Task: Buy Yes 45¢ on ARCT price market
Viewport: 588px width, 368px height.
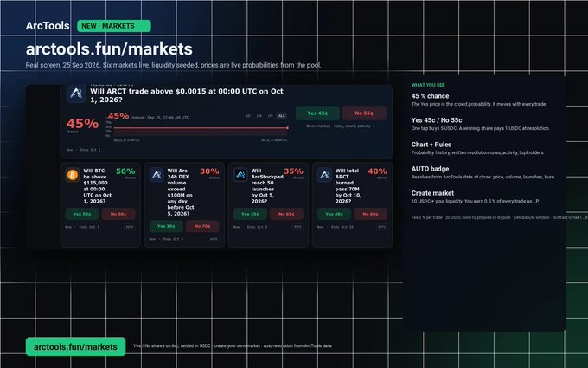Action: [317, 113]
